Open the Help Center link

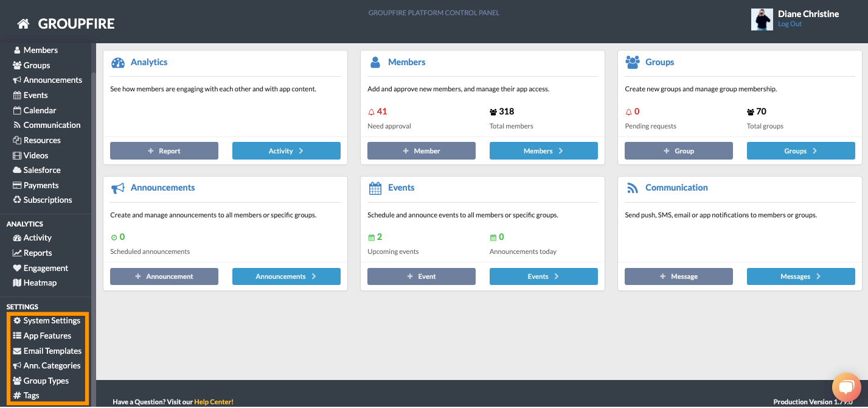(x=214, y=402)
